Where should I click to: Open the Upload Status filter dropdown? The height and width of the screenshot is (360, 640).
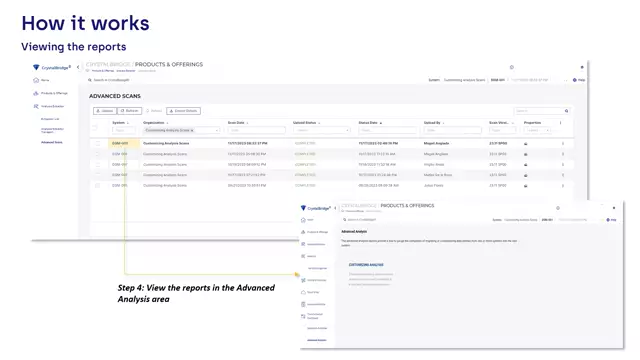tap(322, 130)
